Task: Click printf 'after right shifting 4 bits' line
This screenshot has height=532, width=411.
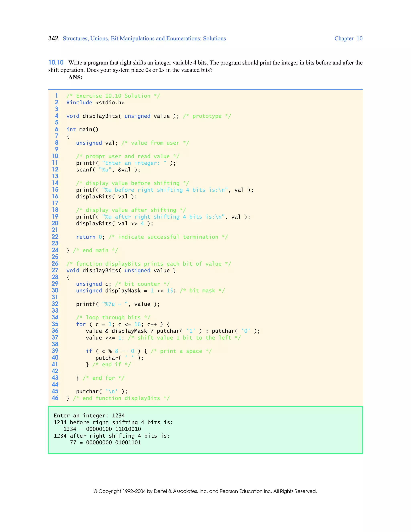Action: tap(163, 217)
